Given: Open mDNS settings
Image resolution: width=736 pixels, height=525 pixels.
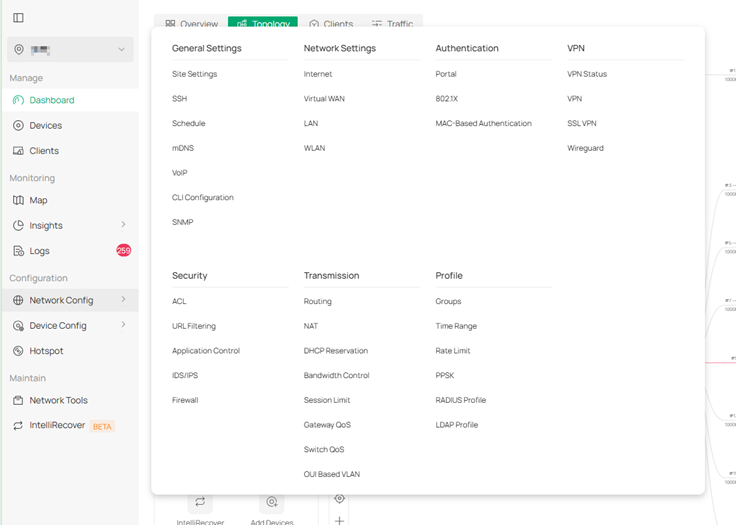Looking at the screenshot, I should (x=183, y=148).
